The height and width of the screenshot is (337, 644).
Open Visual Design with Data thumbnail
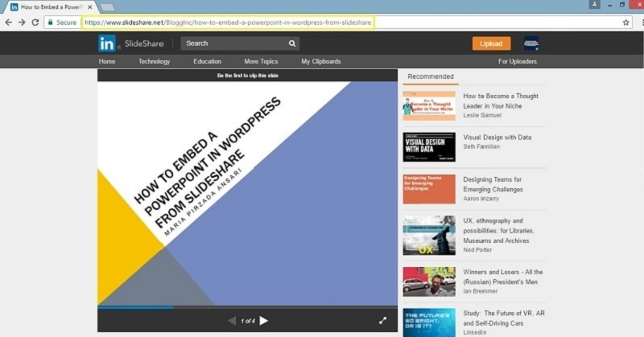point(429,147)
